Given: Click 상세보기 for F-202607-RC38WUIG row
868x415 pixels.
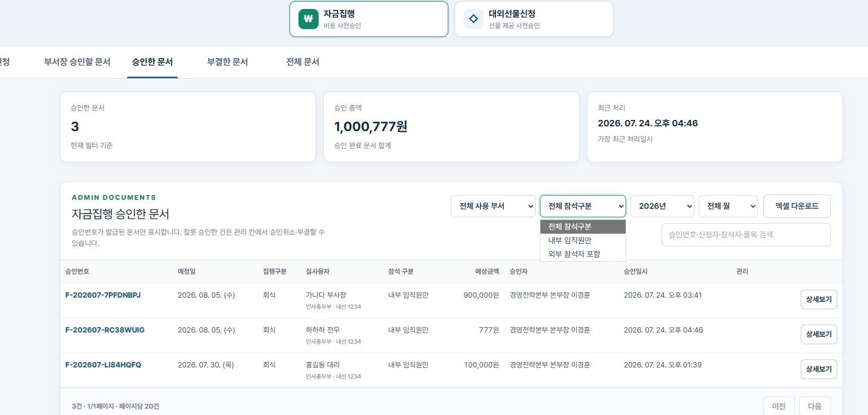Looking at the screenshot, I should tap(819, 335).
